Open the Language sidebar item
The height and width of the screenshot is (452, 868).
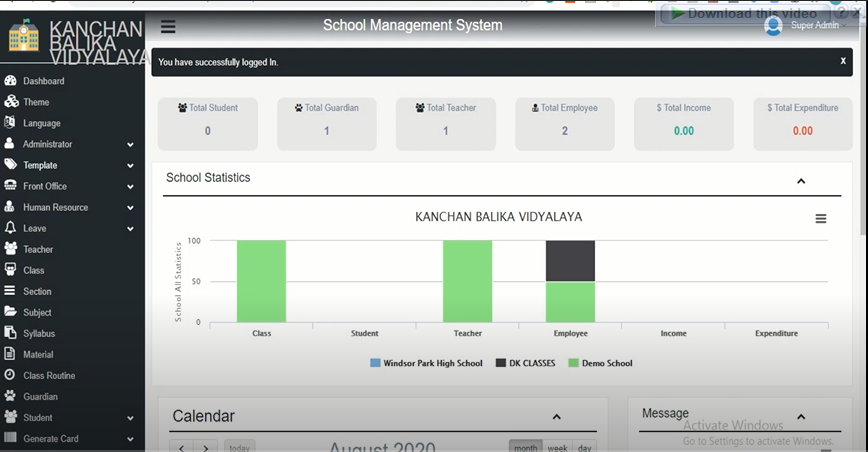click(41, 123)
